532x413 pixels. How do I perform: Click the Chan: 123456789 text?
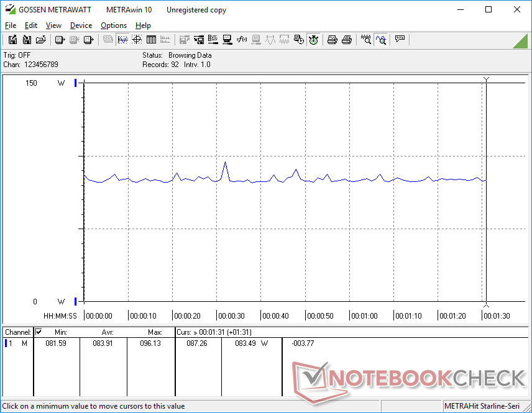[x=30, y=65]
